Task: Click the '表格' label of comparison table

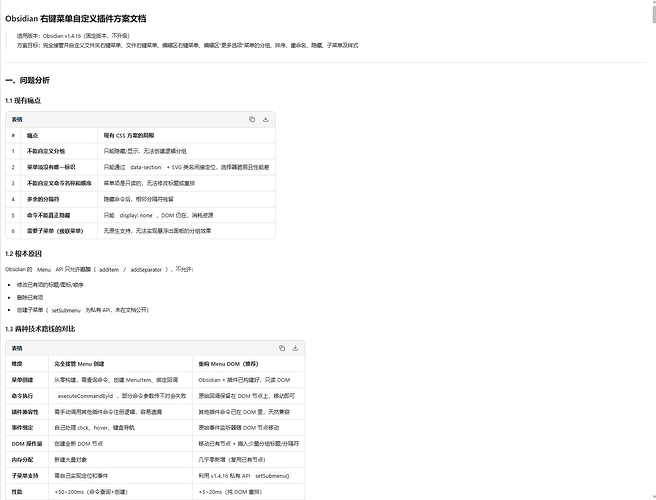Action: tap(17, 348)
